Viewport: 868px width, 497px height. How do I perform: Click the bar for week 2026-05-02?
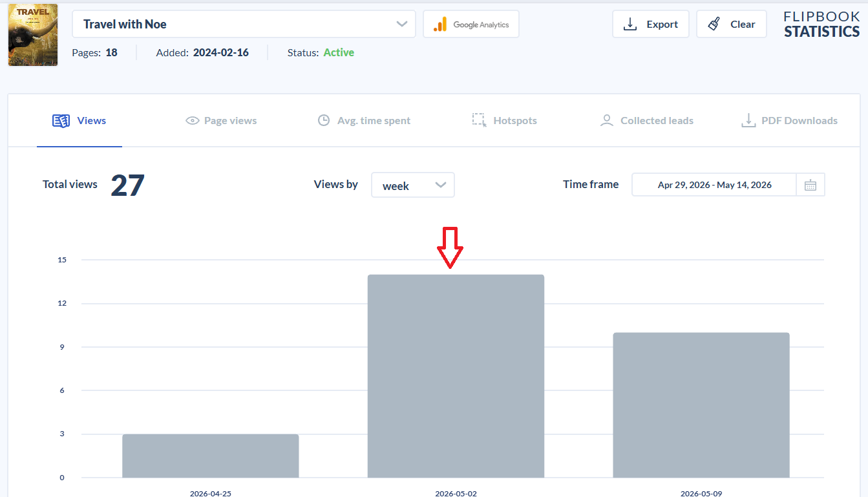point(456,376)
